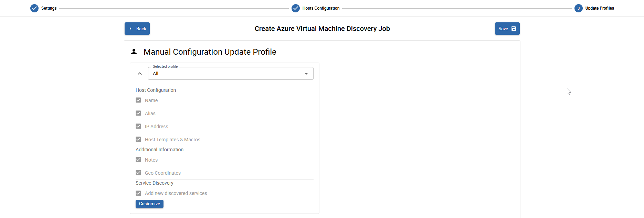Toggle the Geo Coordinates checkbox
644x218 pixels.
tap(138, 173)
